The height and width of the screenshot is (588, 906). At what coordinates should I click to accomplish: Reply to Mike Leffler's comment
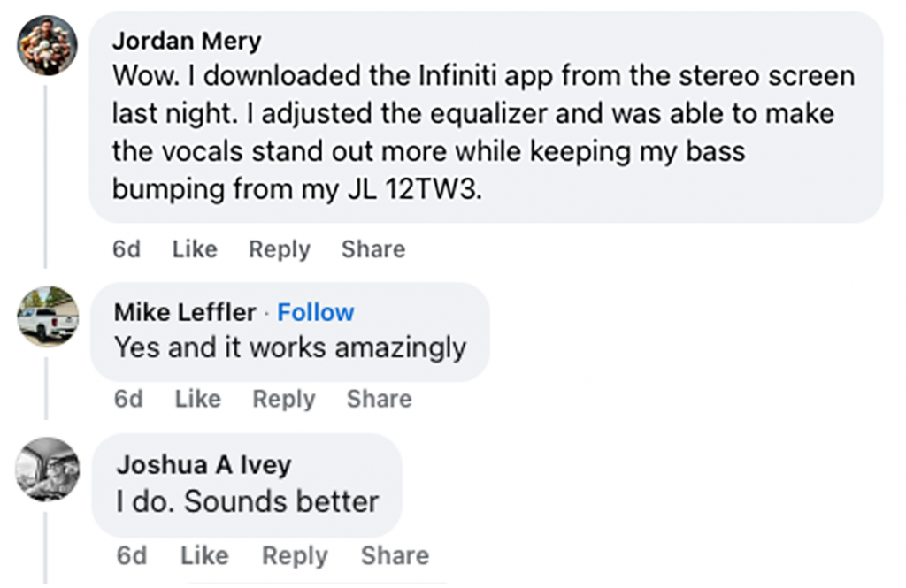(x=283, y=400)
